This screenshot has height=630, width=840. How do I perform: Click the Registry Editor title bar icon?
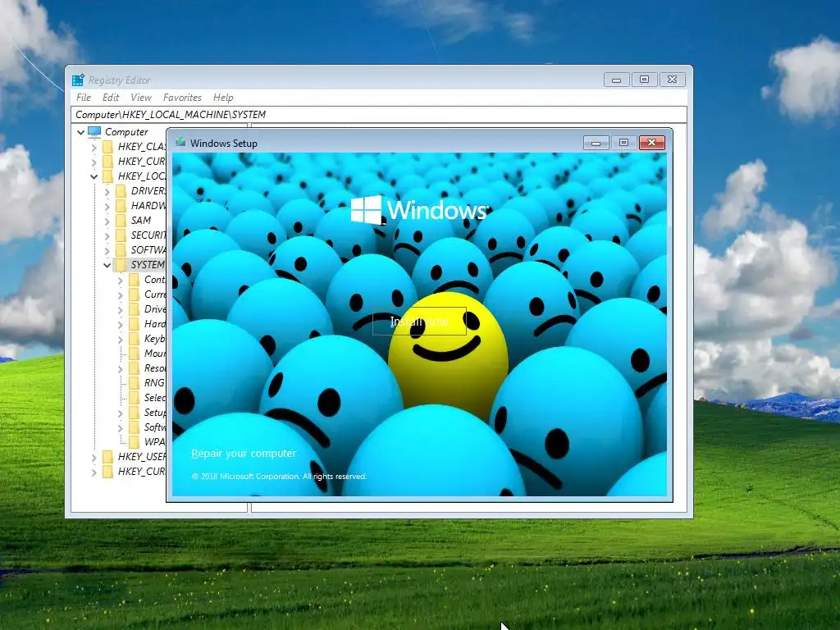78,80
